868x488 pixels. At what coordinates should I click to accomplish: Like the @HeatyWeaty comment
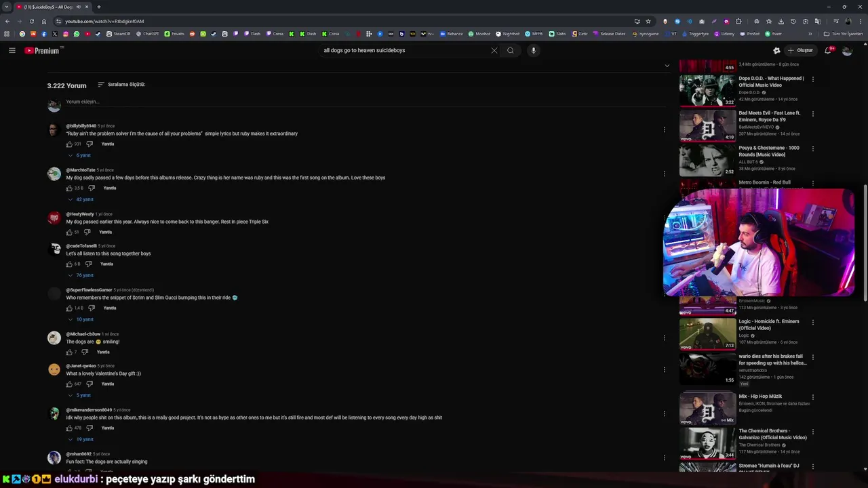[x=69, y=232]
